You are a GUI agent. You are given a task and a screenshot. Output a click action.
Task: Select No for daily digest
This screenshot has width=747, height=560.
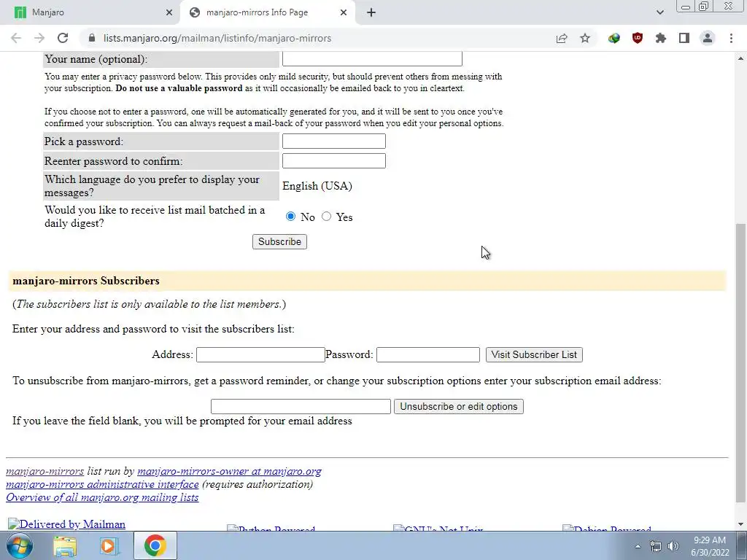(x=290, y=216)
